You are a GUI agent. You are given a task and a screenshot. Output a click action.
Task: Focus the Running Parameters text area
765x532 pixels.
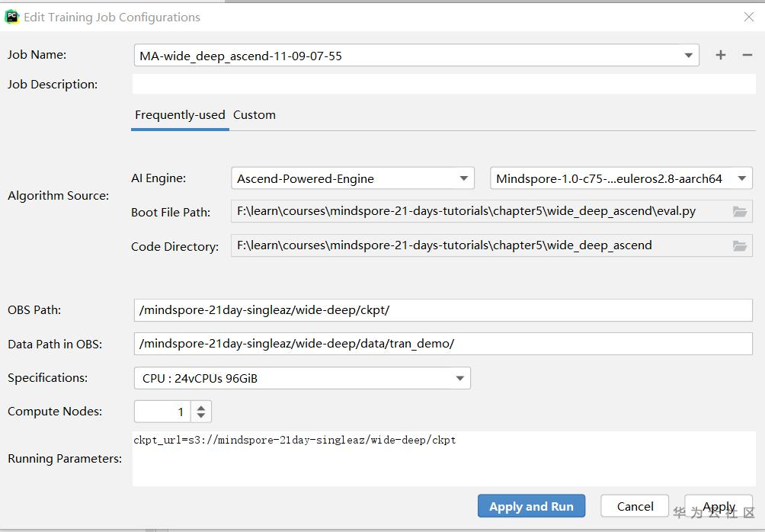pyautogui.click(x=443, y=460)
